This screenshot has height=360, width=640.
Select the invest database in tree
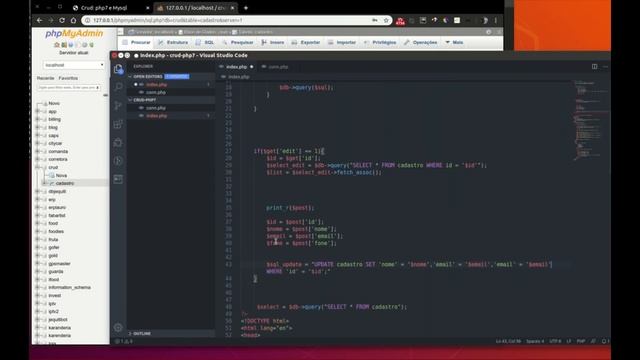coord(55,296)
